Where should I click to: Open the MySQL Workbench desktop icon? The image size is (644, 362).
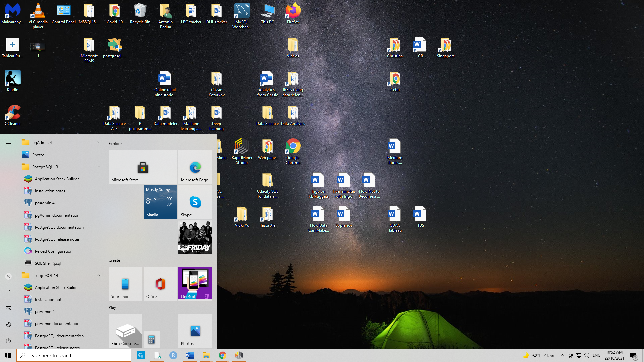(242, 15)
